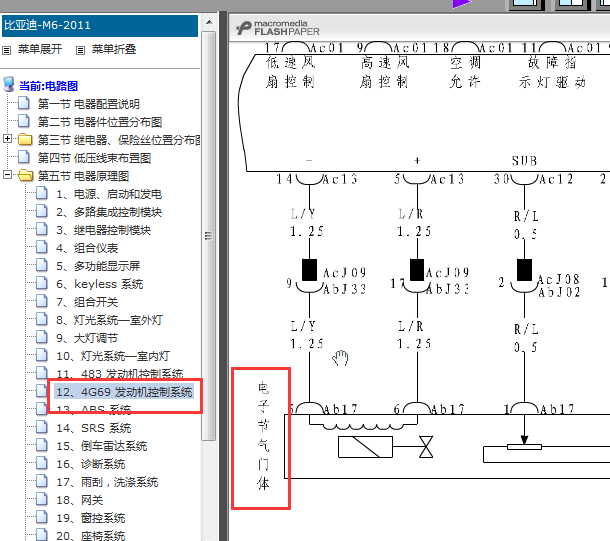This screenshot has height=541, width=610.
Task: Click the 当前:电路图 computer icon
Action: 8,84
